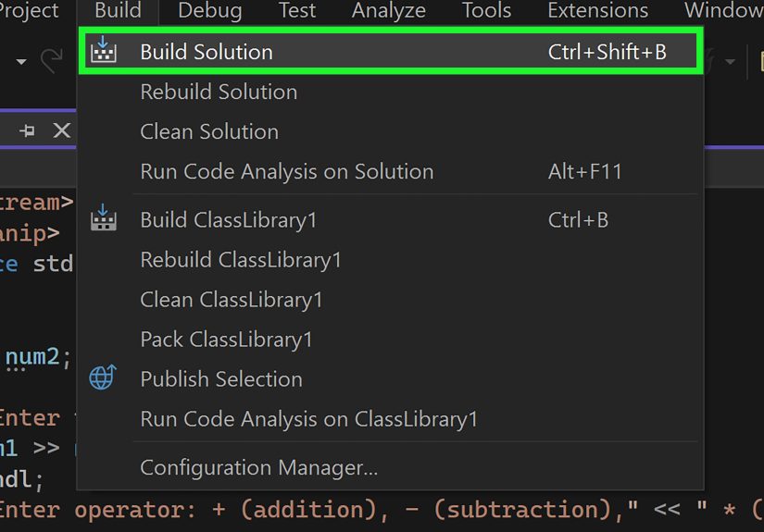Select Rebuild Solution
Screen dimensions: 764x532
coord(391,92)
